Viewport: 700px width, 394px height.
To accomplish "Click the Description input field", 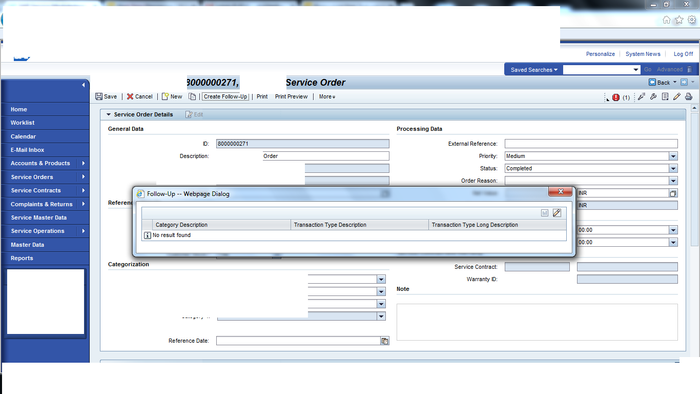I will point(325,156).
